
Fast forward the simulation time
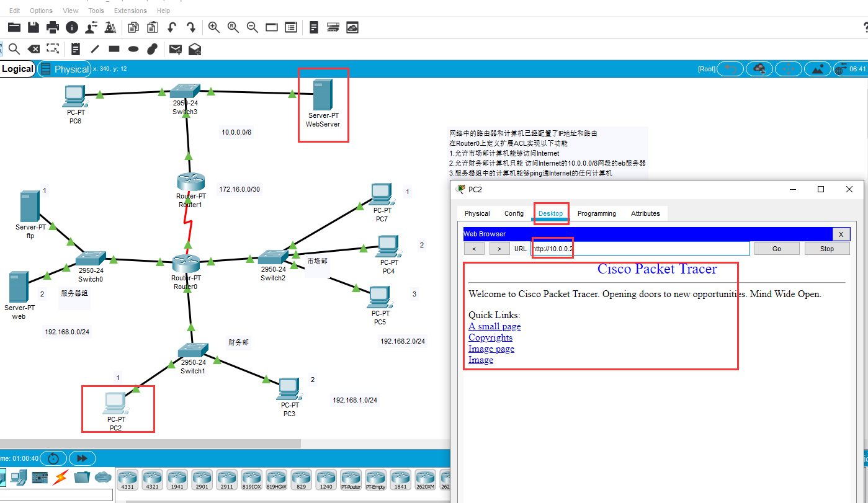pos(82,458)
